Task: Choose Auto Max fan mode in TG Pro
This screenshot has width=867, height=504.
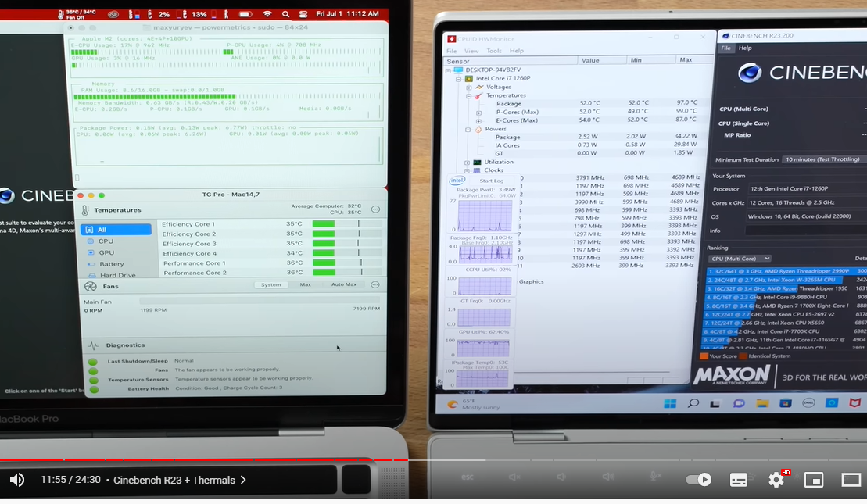Action: (343, 284)
